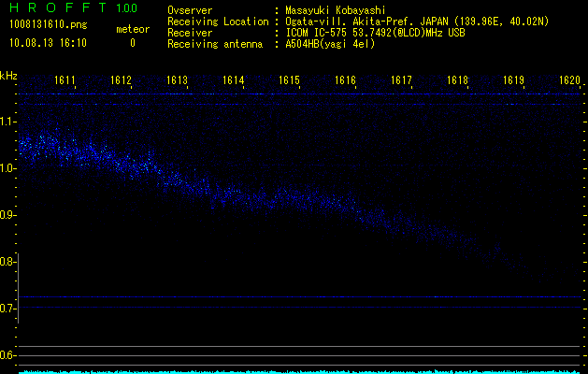Click the 0.9 frequency axis label
Image resolution: width=588 pixels, height=374 pixels.
8,215
